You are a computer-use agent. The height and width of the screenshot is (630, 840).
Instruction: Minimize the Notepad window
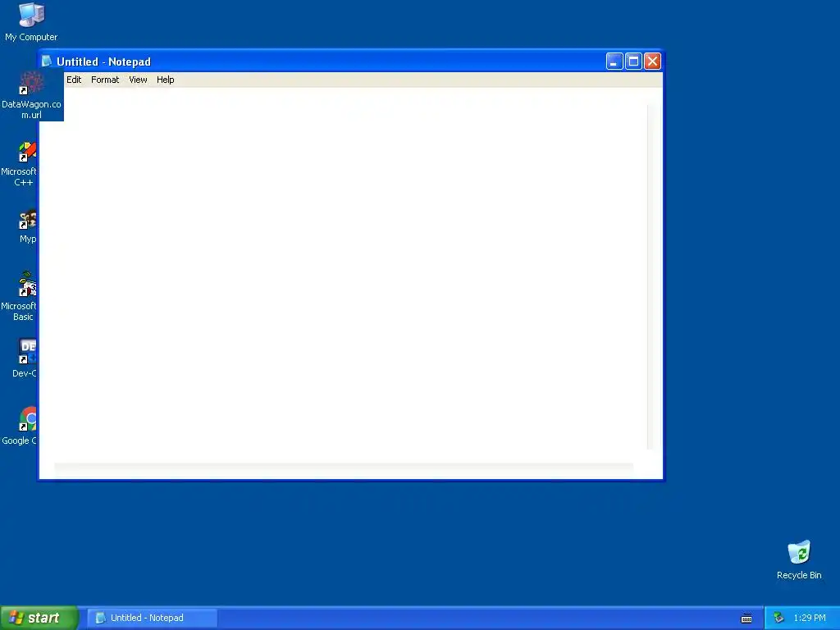click(614, 61)
